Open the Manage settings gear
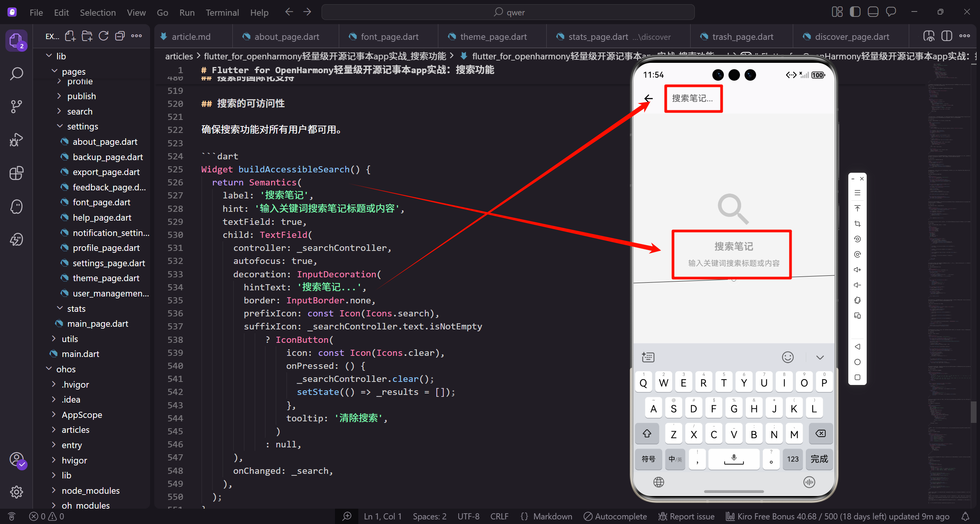Viewport: 980px width, 524px height. click(x=16, y=492)
